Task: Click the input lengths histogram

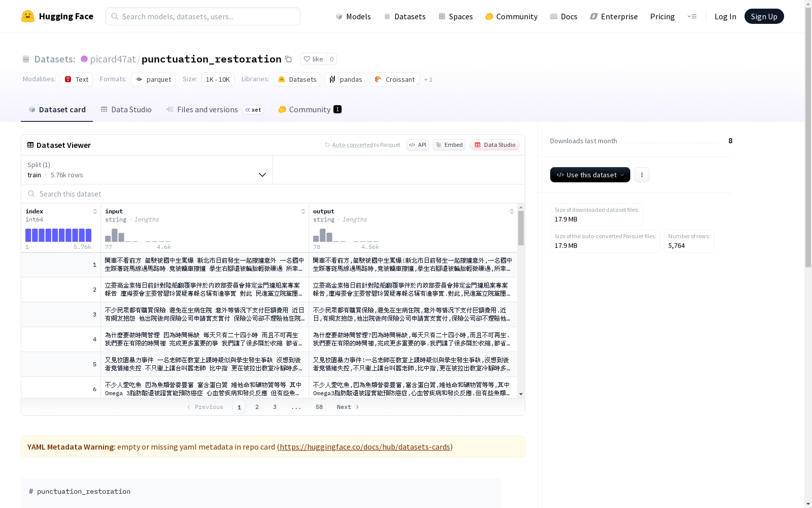Action: point(138,235)
